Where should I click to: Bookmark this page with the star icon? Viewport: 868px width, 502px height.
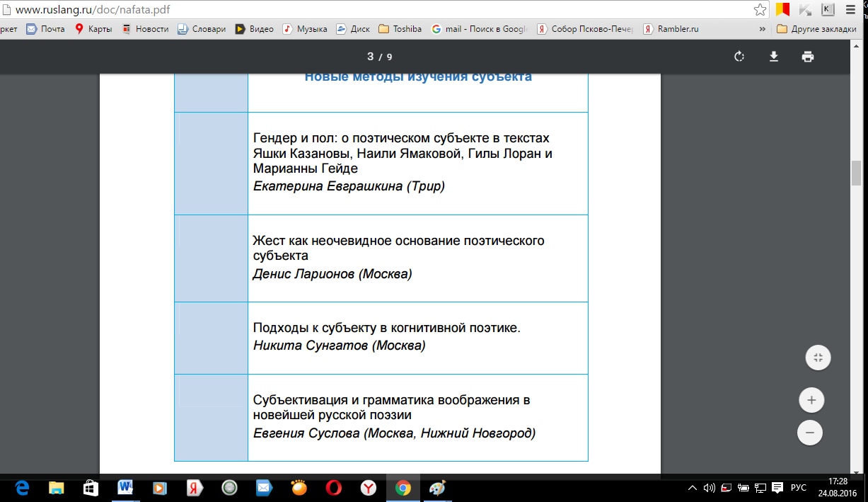(x=760, y=10)
